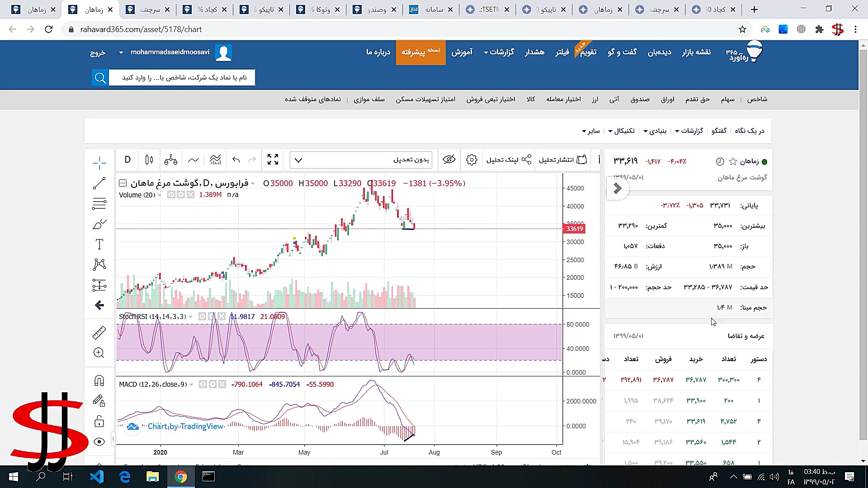
Task: Click لینک تحلیل share button
Action: 509,160
